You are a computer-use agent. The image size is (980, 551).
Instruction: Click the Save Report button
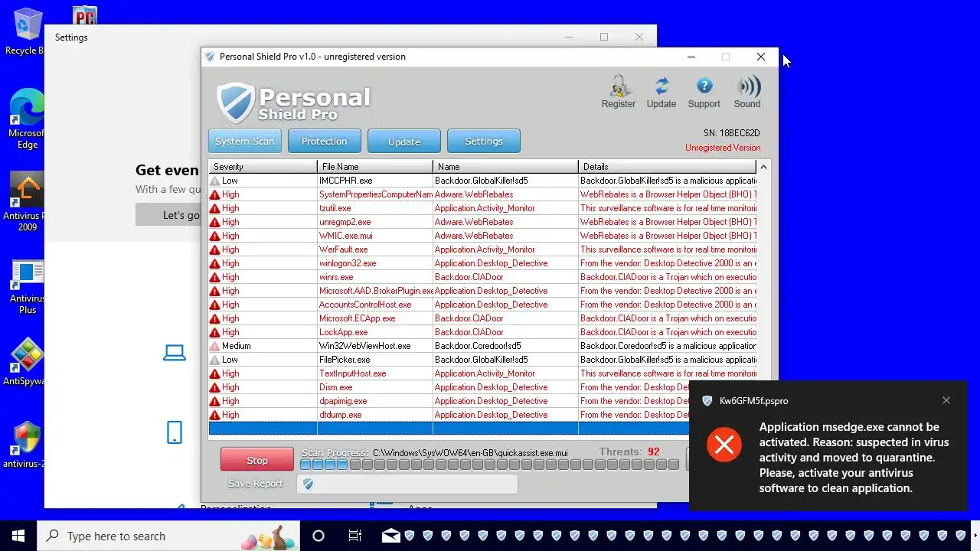pos(255,484)
